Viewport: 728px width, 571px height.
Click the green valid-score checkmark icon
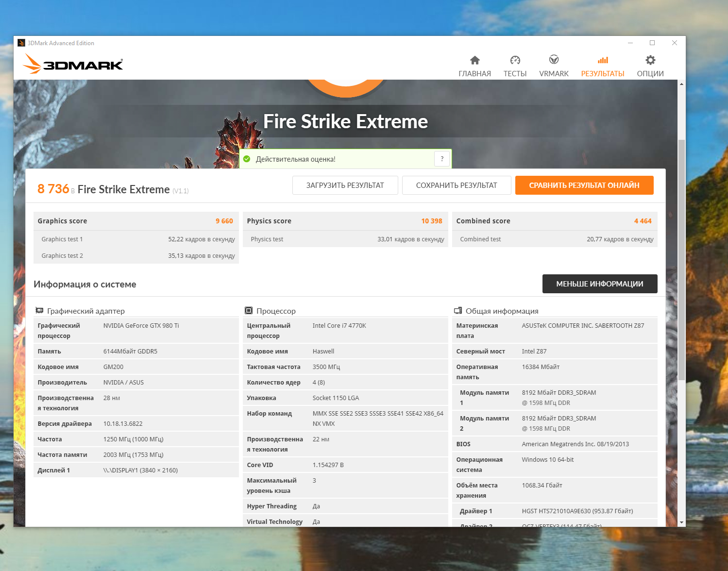pos(247,159)
